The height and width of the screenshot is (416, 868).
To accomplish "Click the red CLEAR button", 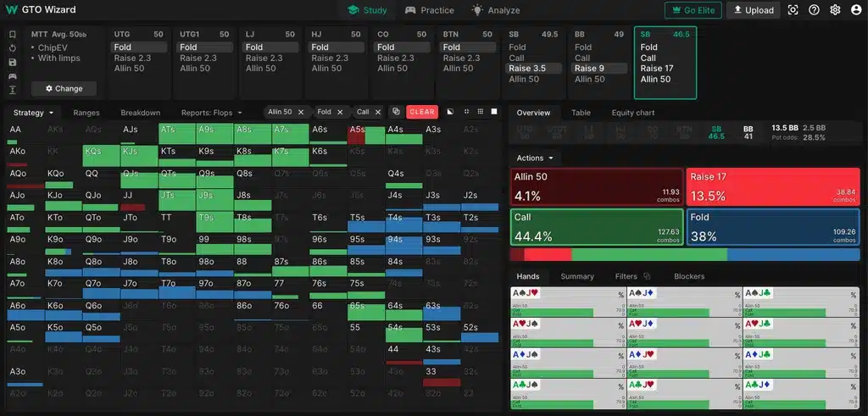I will point(422,112).
